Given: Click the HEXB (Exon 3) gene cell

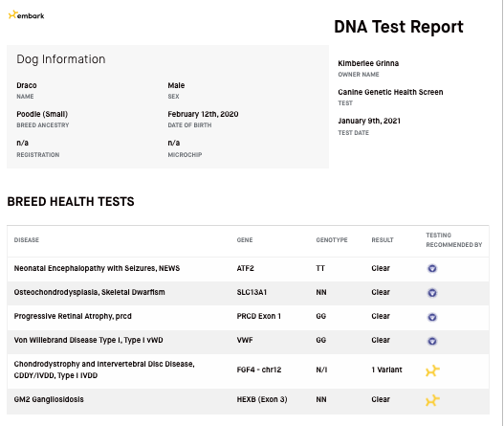Looking at the screenshot, I should [262, 399].
